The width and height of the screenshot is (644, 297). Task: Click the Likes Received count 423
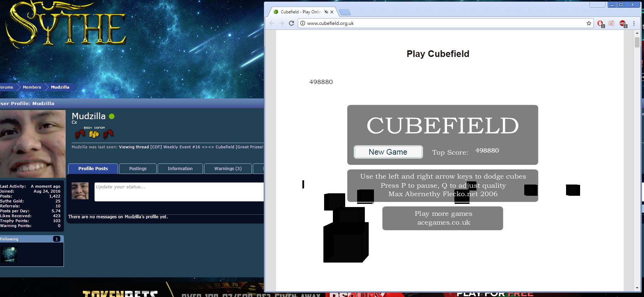click(x=57, y=216)
